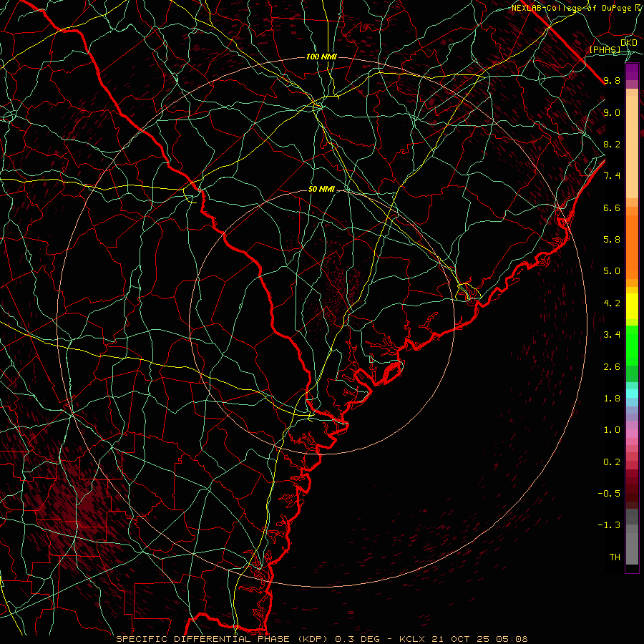644x644 pixels.
Task: Click the 1.0 scale value
Action: [x=612, y=430]
